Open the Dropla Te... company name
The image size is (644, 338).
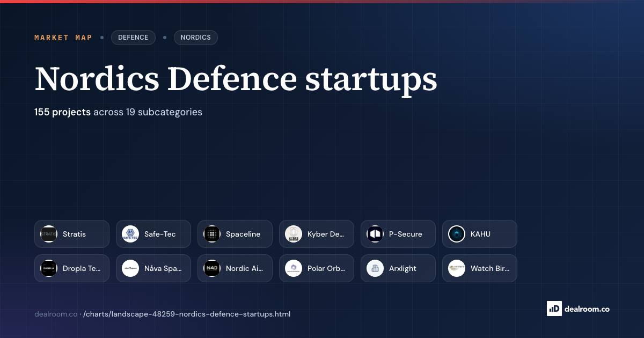[82, 268]
